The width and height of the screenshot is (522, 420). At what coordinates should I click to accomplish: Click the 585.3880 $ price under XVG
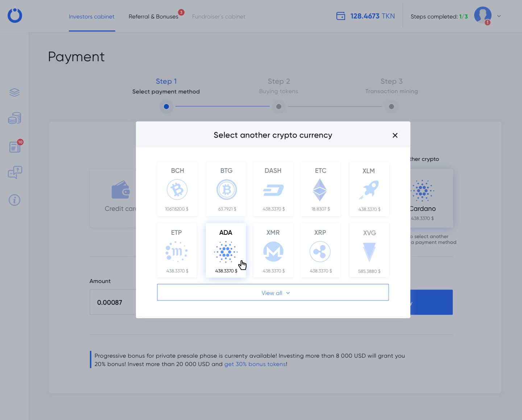coord(369,271)
